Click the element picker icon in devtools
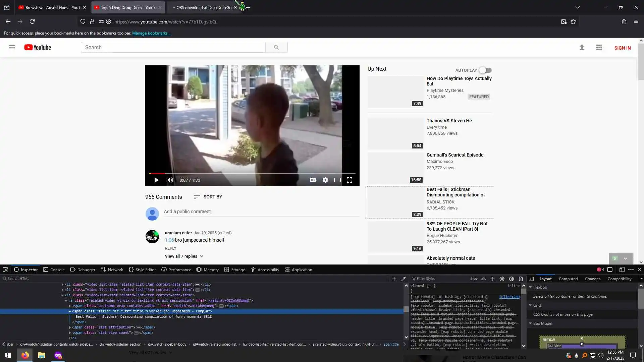Screen dimensions: 644x362 coord(5,270)
